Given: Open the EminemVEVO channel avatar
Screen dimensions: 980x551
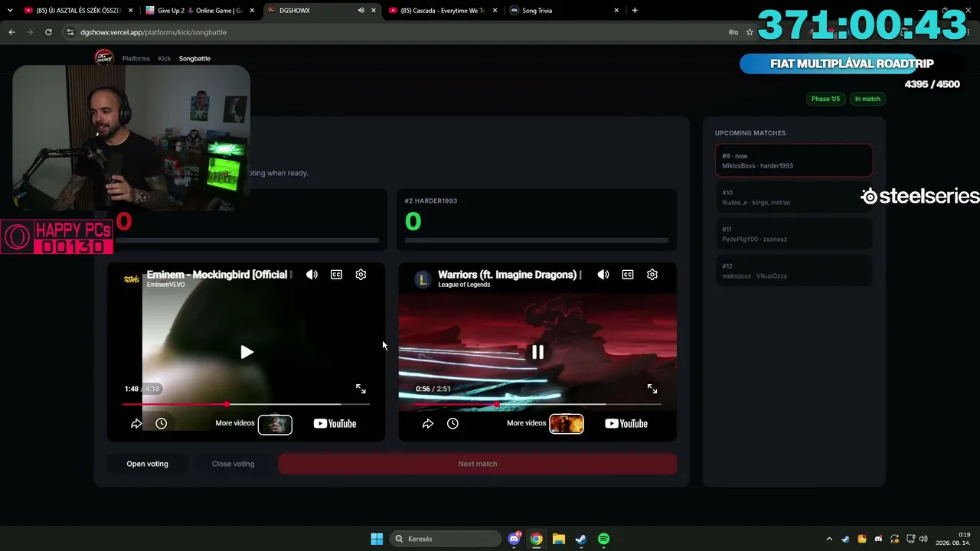Looking at the screenshot, I should (x=132, y=279).
